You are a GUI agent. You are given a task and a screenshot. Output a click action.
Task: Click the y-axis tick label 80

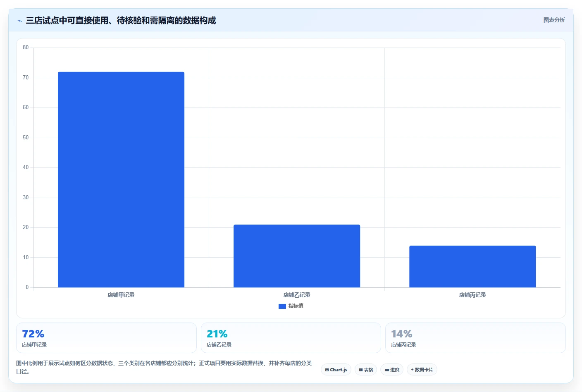click(26, 48)
